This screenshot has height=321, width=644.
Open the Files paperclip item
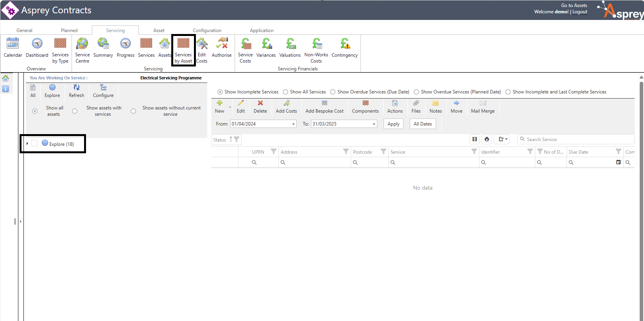pos(416,106)
